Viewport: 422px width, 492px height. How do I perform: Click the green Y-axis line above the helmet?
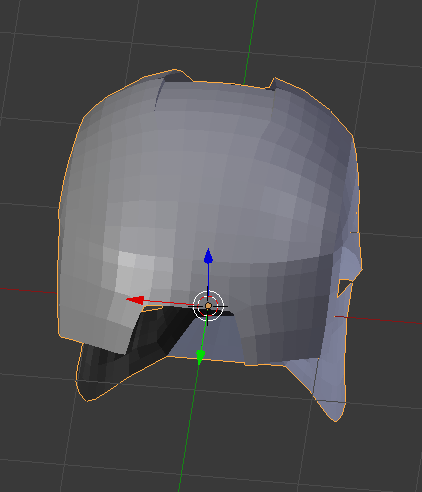tap(251, 40)
